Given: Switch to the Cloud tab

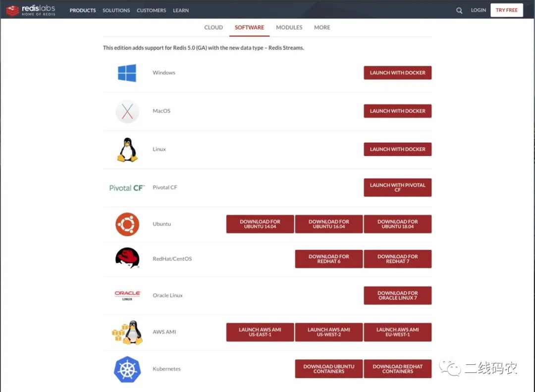Looking at the screenshot, I should point(213,27).
